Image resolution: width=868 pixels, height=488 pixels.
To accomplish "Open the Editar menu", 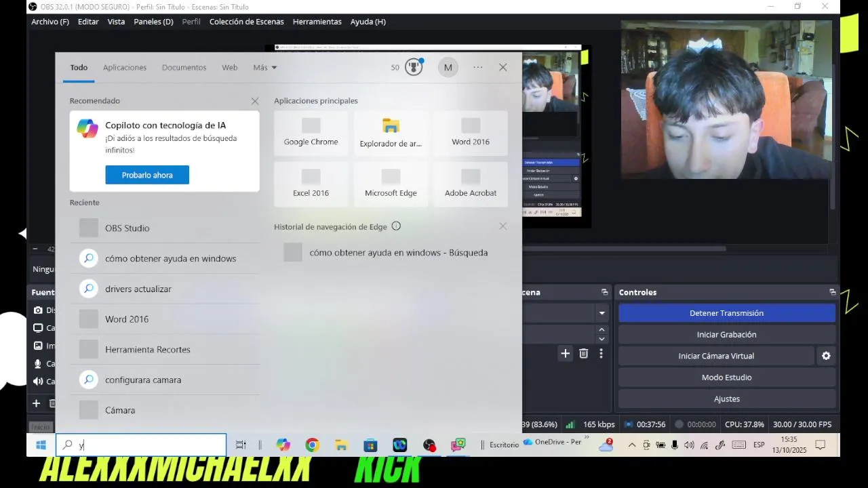I will point(88,22).
